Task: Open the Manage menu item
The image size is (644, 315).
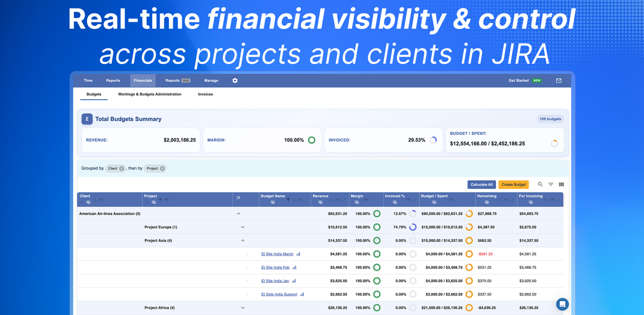Action: coord(211,81)
